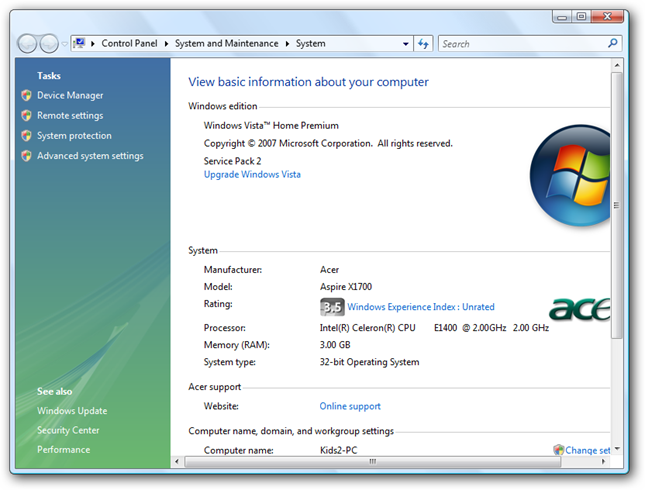Expand arrow before System breadcrumb
Viewport: 645px width, 490px height.
287,44
